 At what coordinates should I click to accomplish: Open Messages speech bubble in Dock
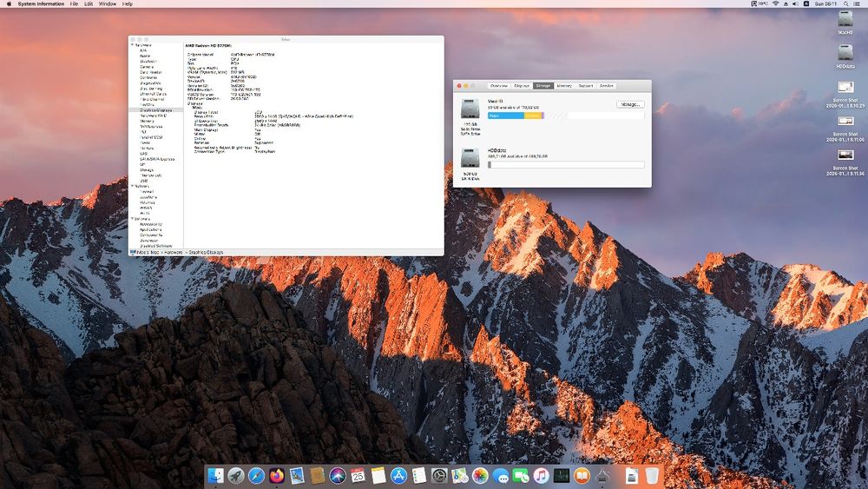coord(501,475)
